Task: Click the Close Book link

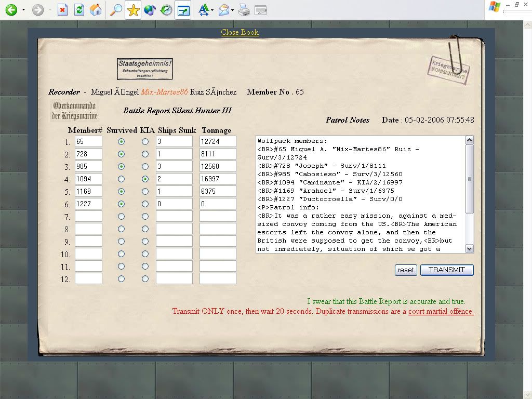Action: [x=240, y=32]
